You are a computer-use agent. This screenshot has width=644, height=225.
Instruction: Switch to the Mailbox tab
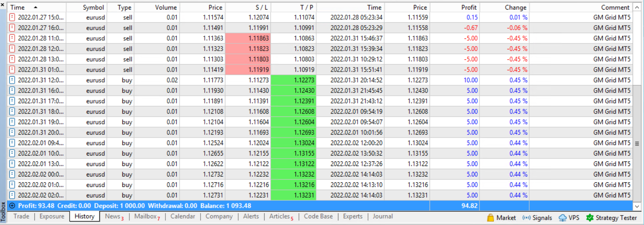[x=147, y=216]
